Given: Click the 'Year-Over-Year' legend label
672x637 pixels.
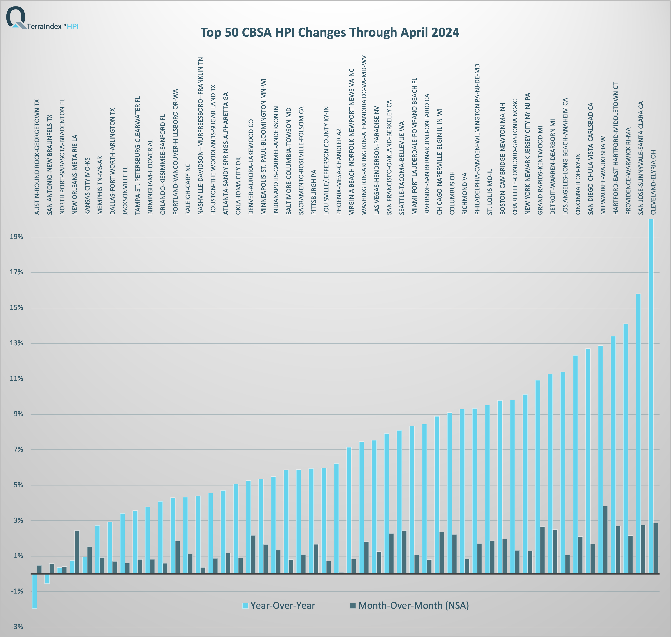Looking at the screenshot, I should coord(283,606).
